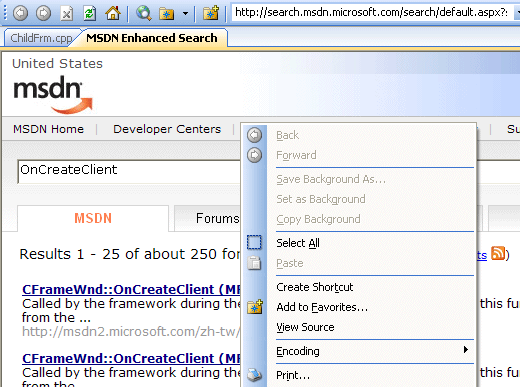This screenshot has height=387, width=520.
Task: Open first CFrameWnd::OnCreateClient result link
Action: click(x=131, y=289)
